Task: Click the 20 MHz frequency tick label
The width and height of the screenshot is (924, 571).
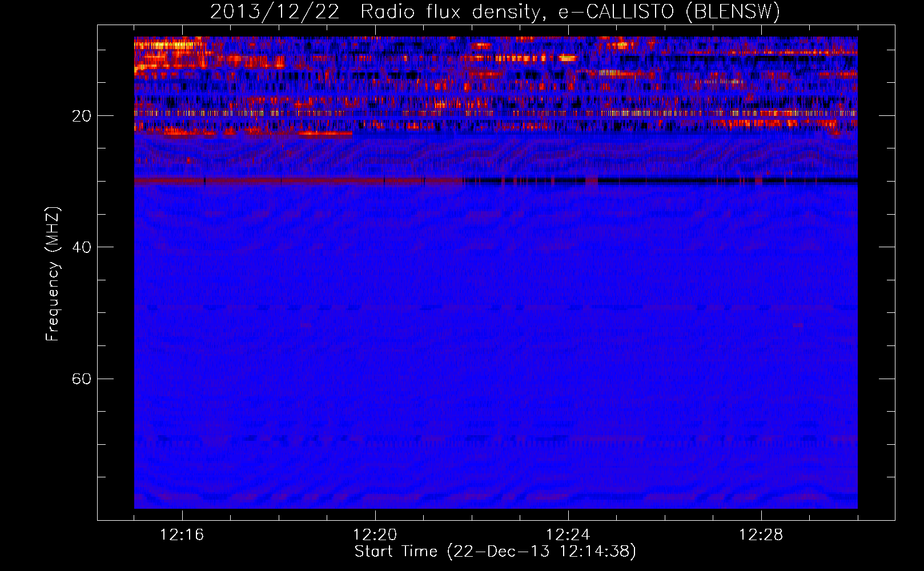Action: 82,116
